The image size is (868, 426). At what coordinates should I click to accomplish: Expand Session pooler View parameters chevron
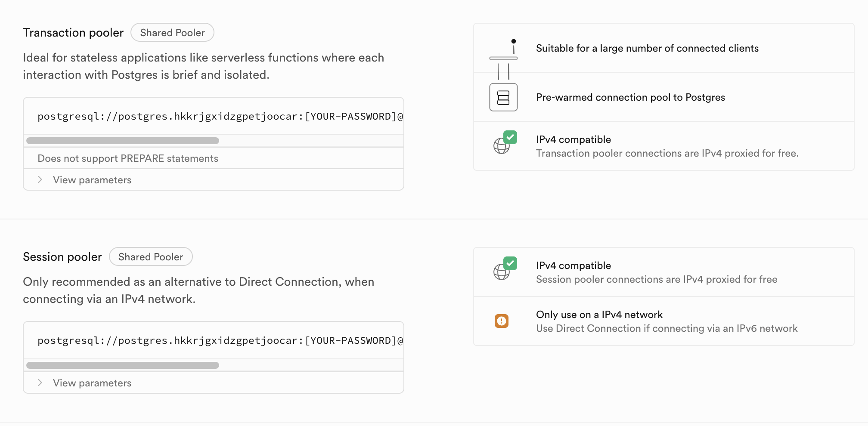coord(40,383)
